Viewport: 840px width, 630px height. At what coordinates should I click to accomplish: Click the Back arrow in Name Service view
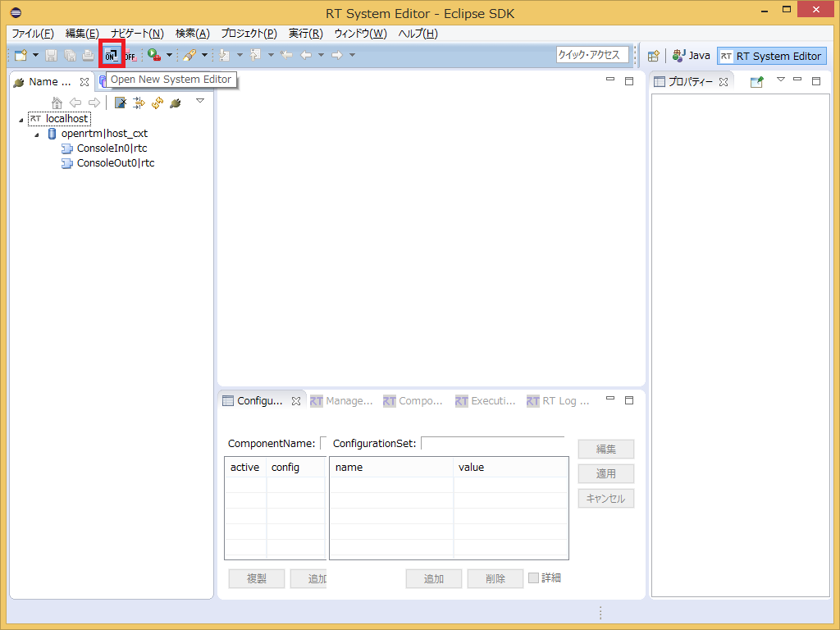(x=75, y=103)
